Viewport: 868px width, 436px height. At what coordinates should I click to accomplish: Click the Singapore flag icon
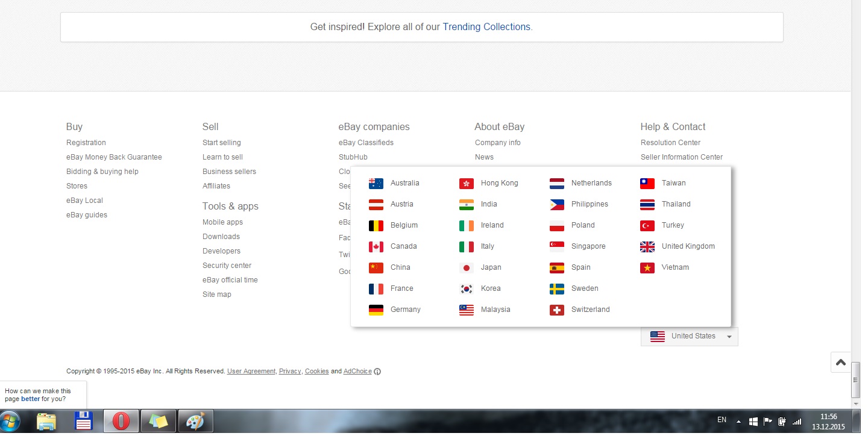tap(557, 246)
